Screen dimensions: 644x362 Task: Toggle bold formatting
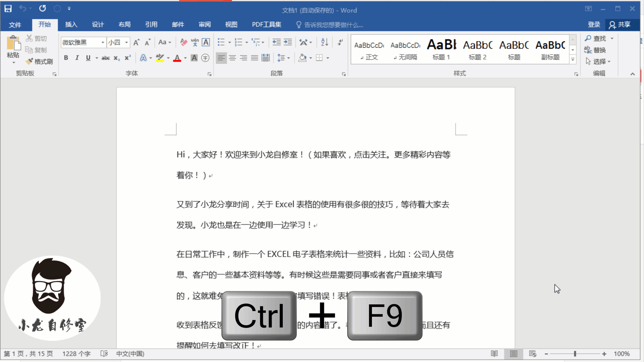click(x=66, y=58)
